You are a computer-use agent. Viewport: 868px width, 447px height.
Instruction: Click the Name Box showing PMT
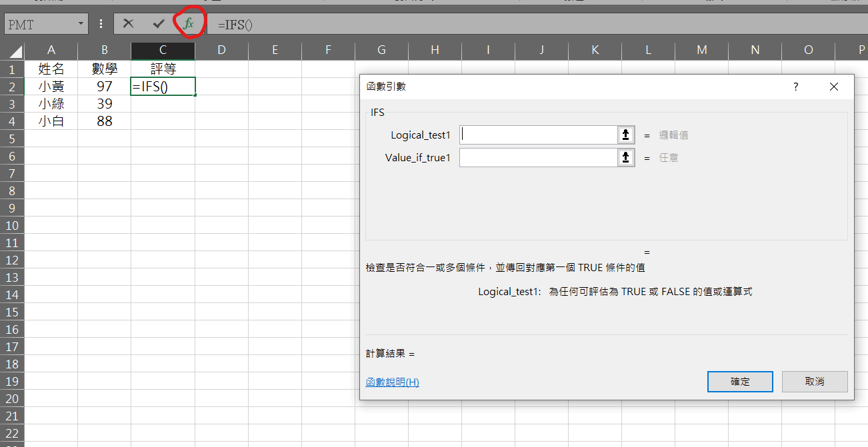point(40,23)
